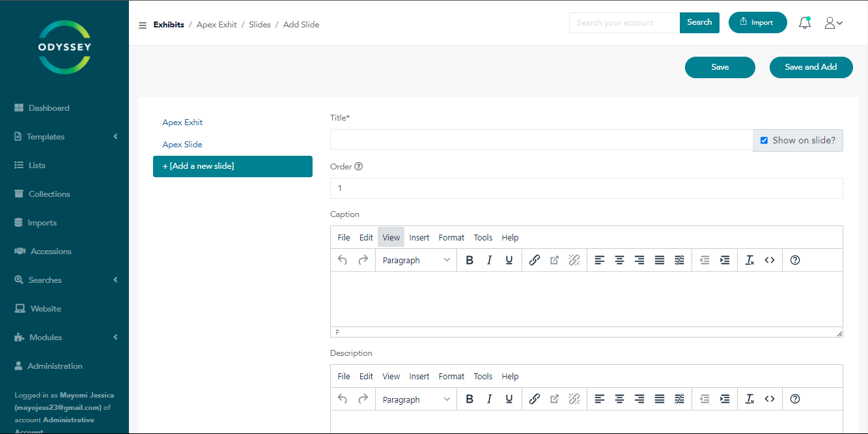Image resolution: width=868 pixels, height=434 pixels.
Task: Click the Search button
Action: [x=699, y=22]
